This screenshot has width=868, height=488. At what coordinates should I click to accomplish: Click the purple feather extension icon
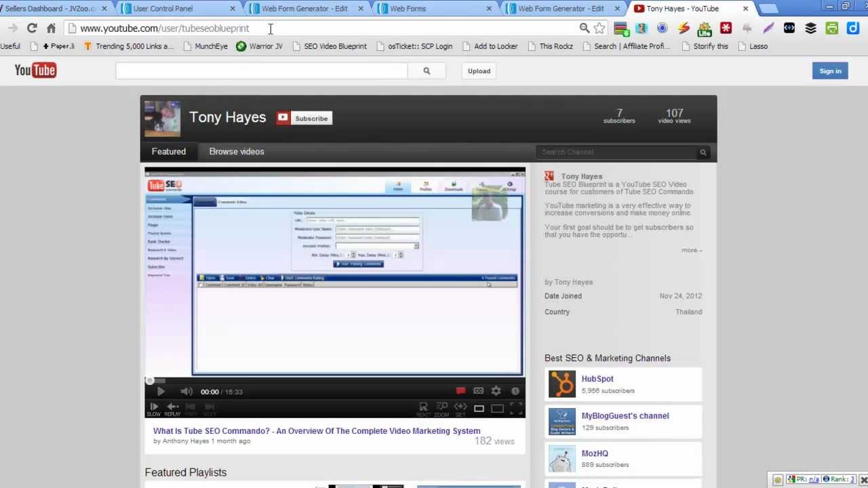click(x=768, y=28)
